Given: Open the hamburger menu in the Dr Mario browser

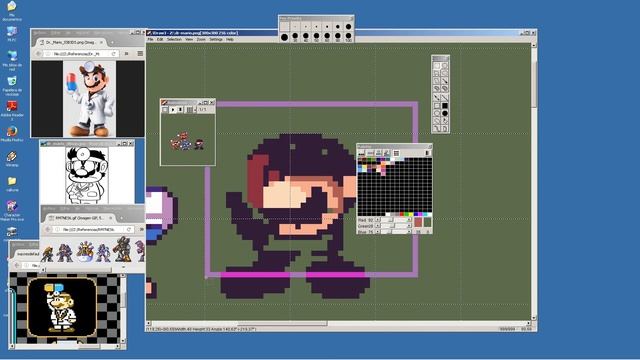Looking at the screenshot, I should [x=140, y=53].
